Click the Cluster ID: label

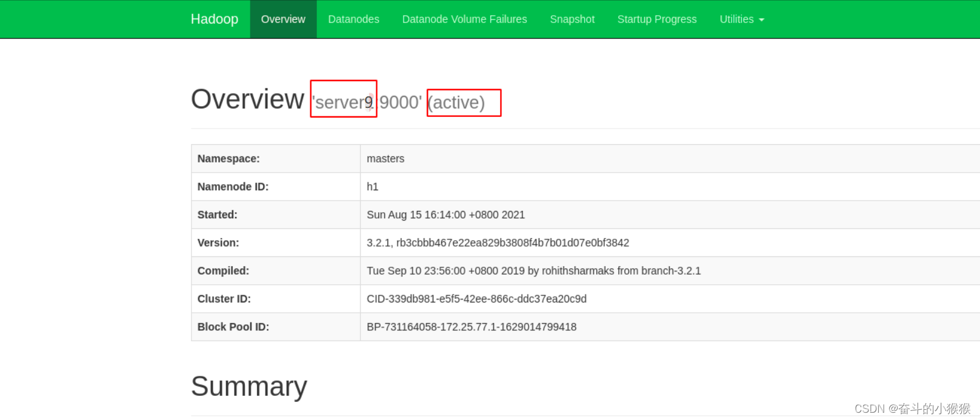pyautogui.click(x=224, y=299)
